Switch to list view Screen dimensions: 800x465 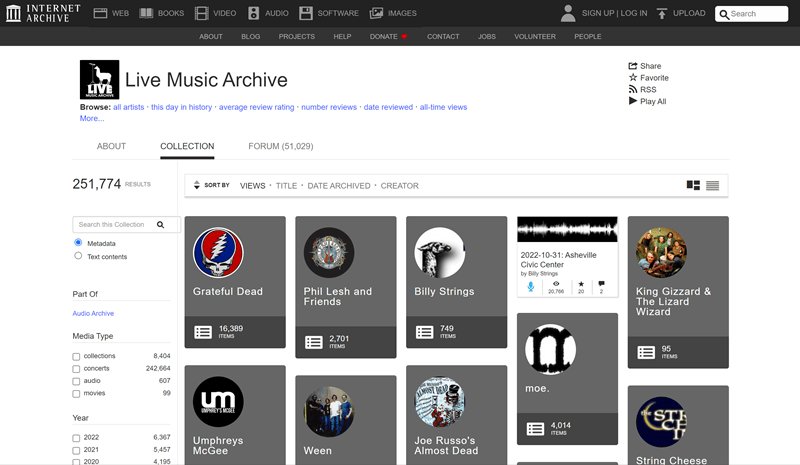(712, 185)
